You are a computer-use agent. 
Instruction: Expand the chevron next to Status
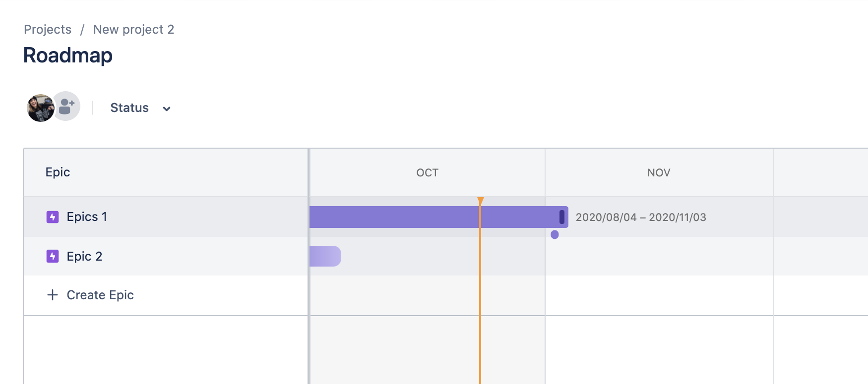point(167,108)
